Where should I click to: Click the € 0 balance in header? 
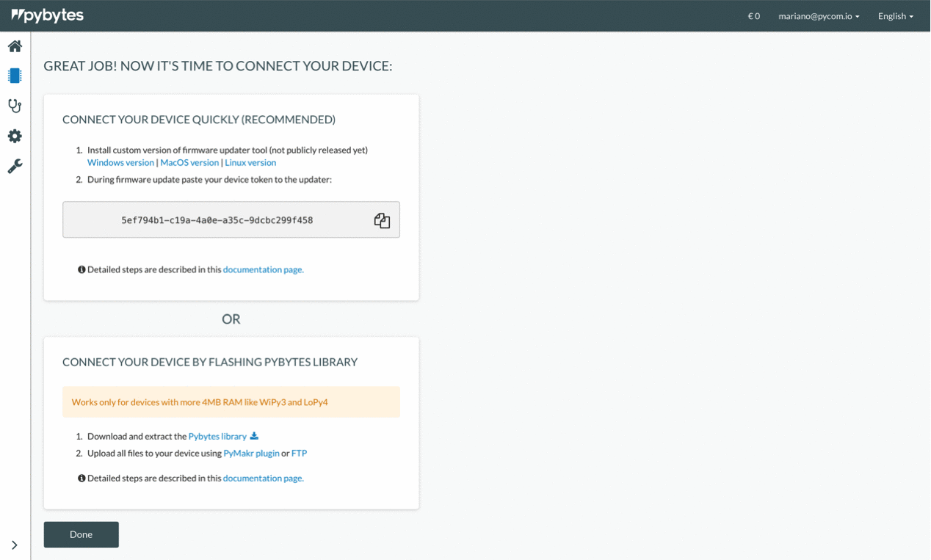pos(753,16)
